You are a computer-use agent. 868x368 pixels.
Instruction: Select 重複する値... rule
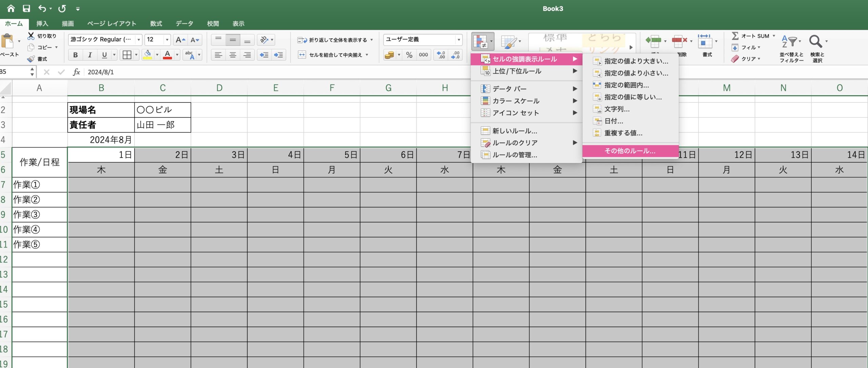click(630, 133)
